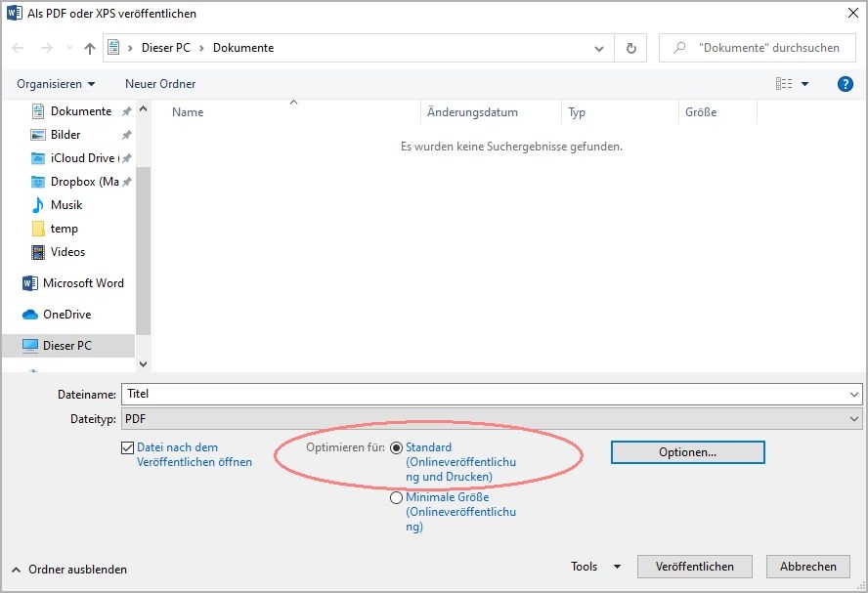The image size is (868, 593).
Task: Select the Musik note icon folder
Action: pos(38,205)
